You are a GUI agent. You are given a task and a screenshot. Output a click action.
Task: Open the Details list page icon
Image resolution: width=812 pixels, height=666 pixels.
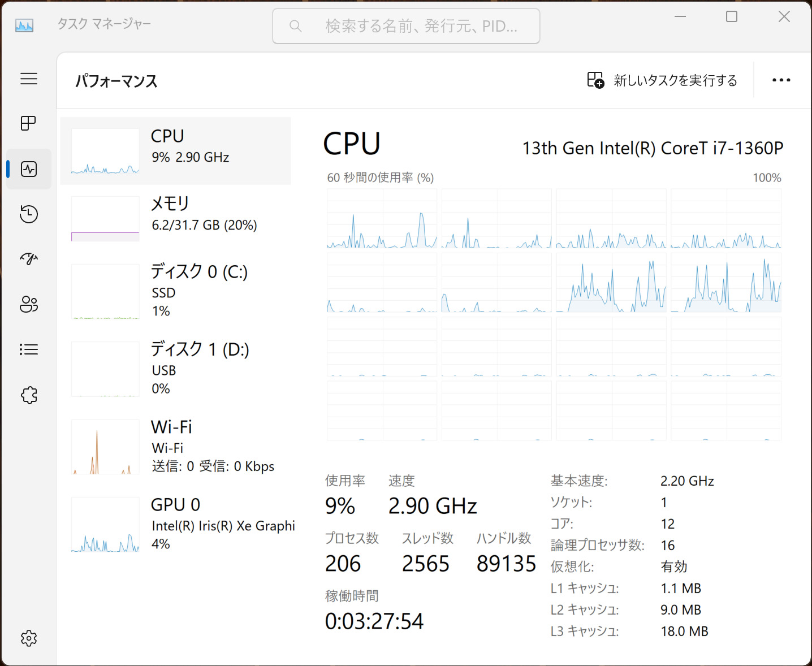pos(29,349)
